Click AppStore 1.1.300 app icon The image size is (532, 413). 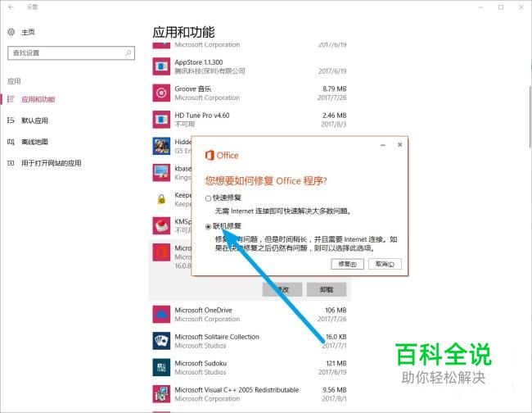tap(161, 66)
